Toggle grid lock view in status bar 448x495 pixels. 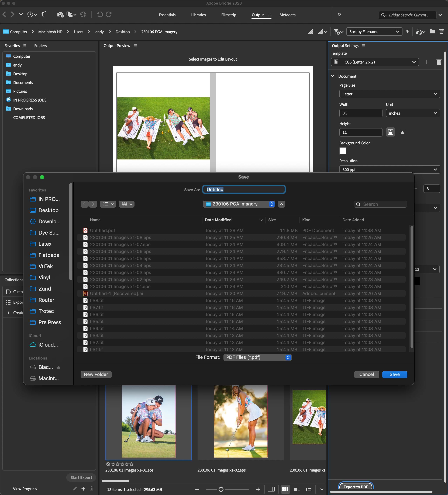pyautogui.click(x=271, y=489)
